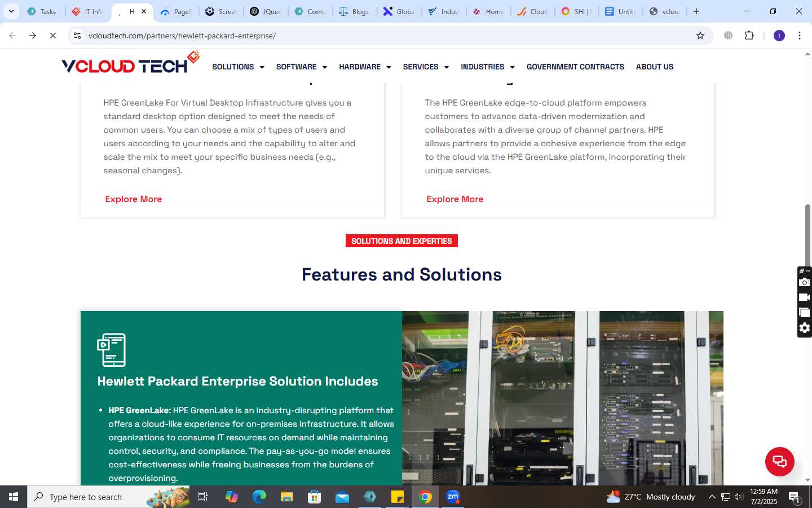Click the Features and Solutions heading
Screen dimensions: 812x508
coord(401,275)
